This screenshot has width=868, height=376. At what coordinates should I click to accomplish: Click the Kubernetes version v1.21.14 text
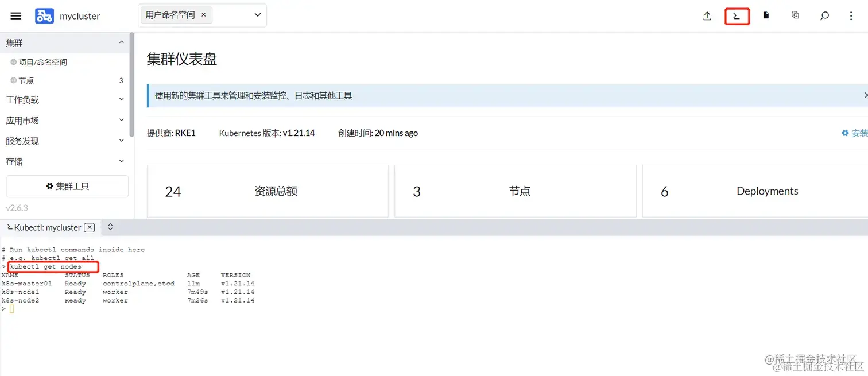[299, 133]
